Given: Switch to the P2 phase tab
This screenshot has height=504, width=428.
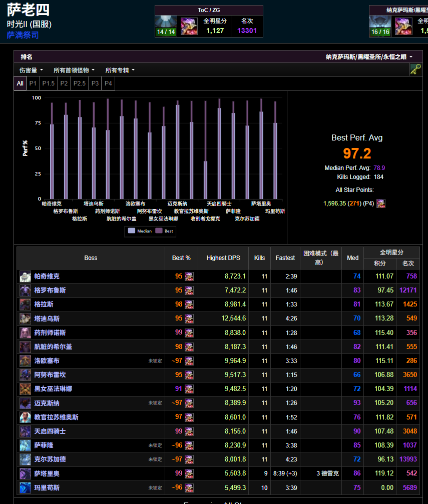Looking at the screenshot, I should click(x=64, y=83).
